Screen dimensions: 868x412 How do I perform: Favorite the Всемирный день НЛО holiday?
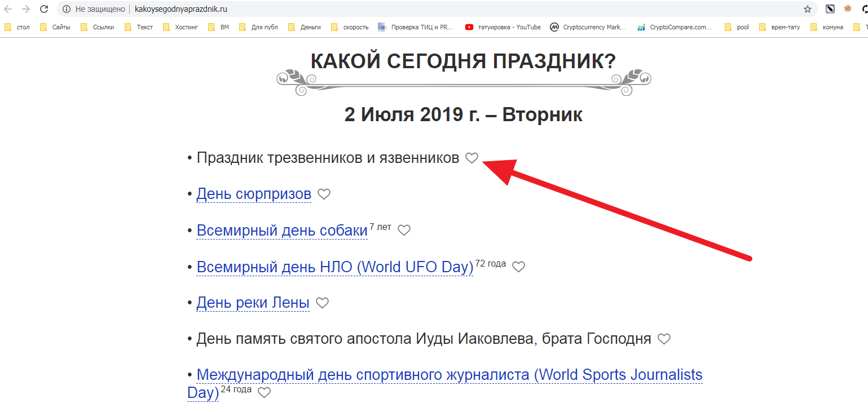[518, 267]
